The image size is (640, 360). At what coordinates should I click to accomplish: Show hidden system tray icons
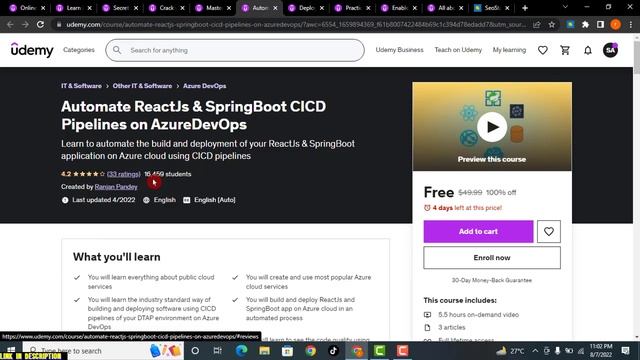coord(535,351)
